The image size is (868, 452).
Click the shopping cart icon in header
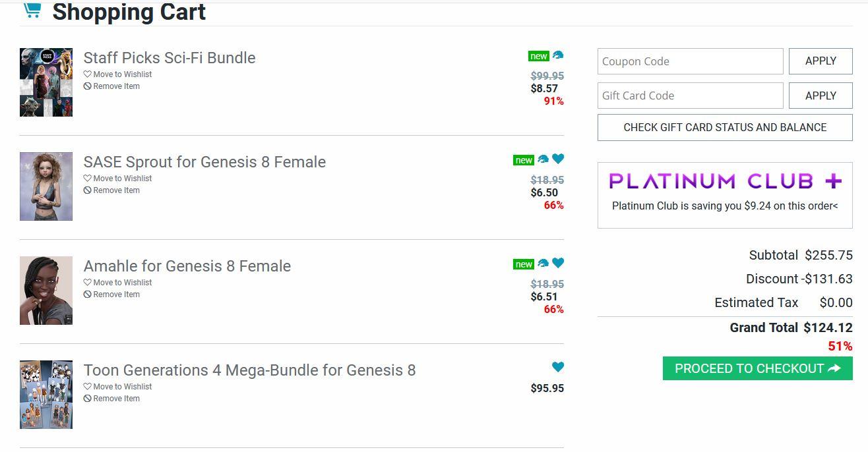click(x=32, y=11)
